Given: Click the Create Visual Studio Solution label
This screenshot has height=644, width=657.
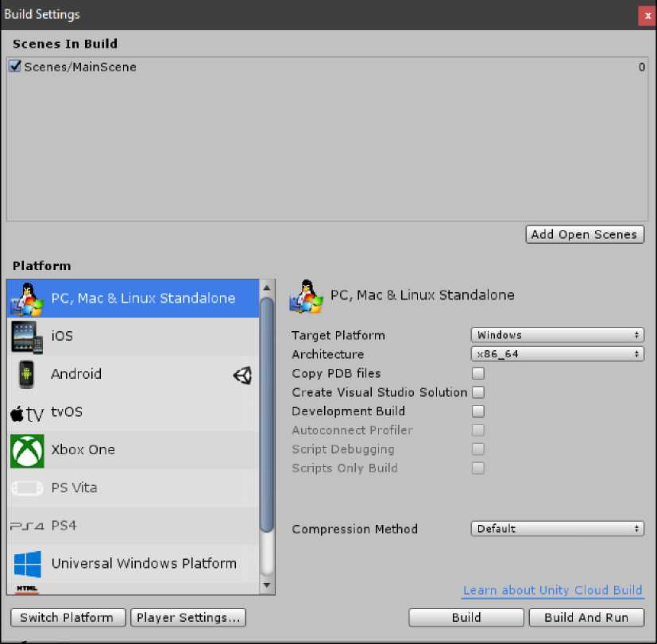Looking at the screenshot, I should pyautogui.click(x=379, y=392).
